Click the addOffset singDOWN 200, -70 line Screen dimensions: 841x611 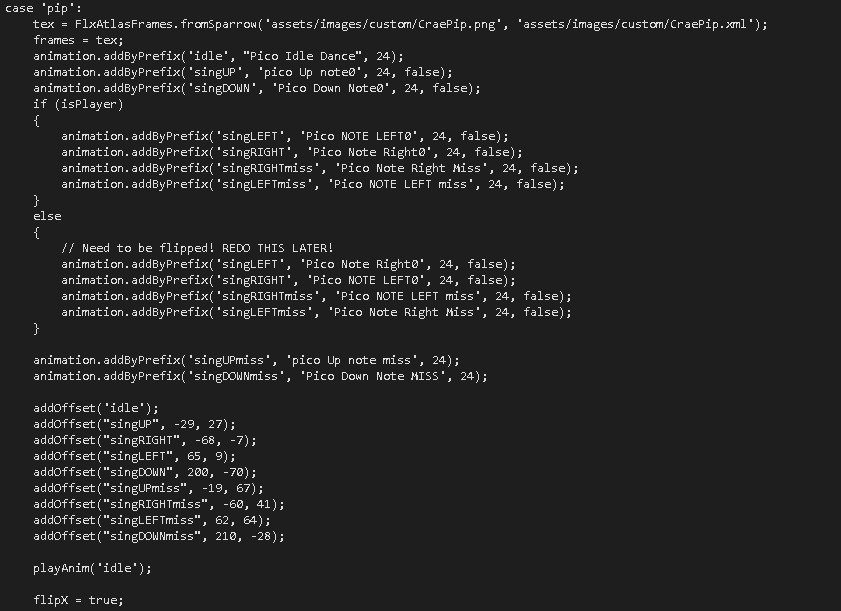(x=145, y=472)
